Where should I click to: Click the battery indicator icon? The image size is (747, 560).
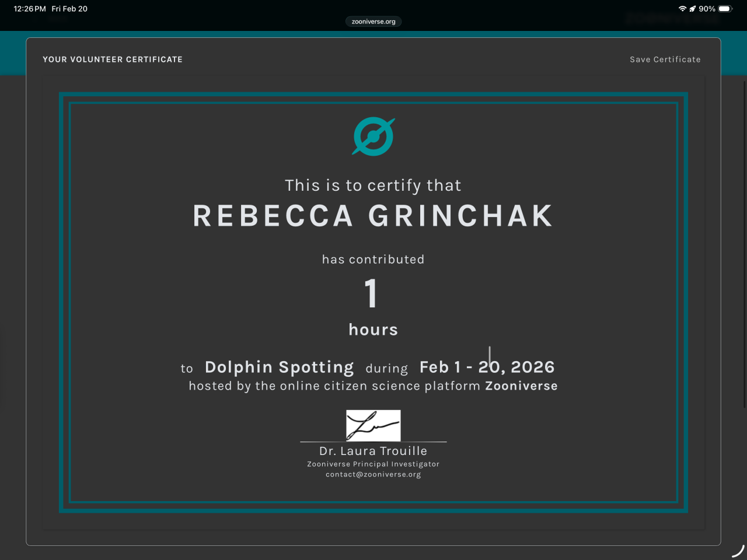[x=725, y=9]
